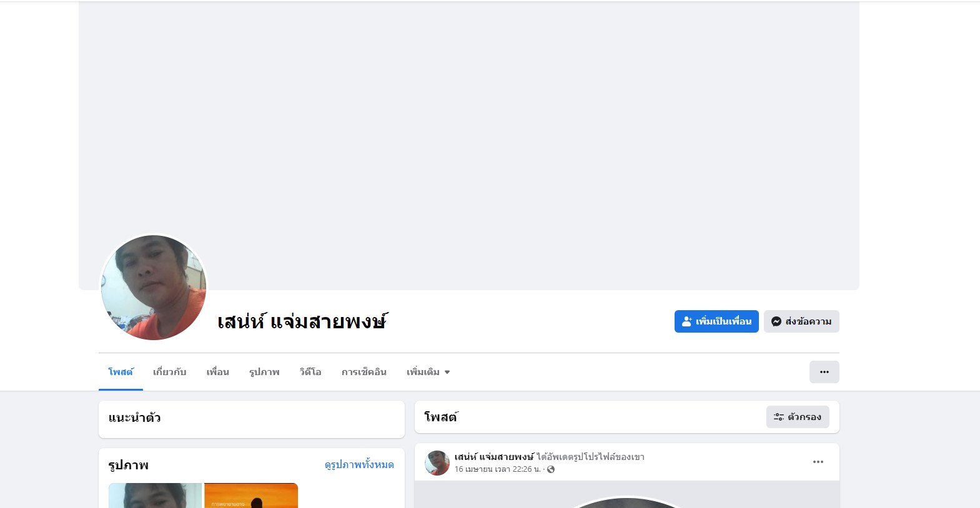980x508 pixels.
Task: Open the large profile picture
Action: click(x=154, y=288)
